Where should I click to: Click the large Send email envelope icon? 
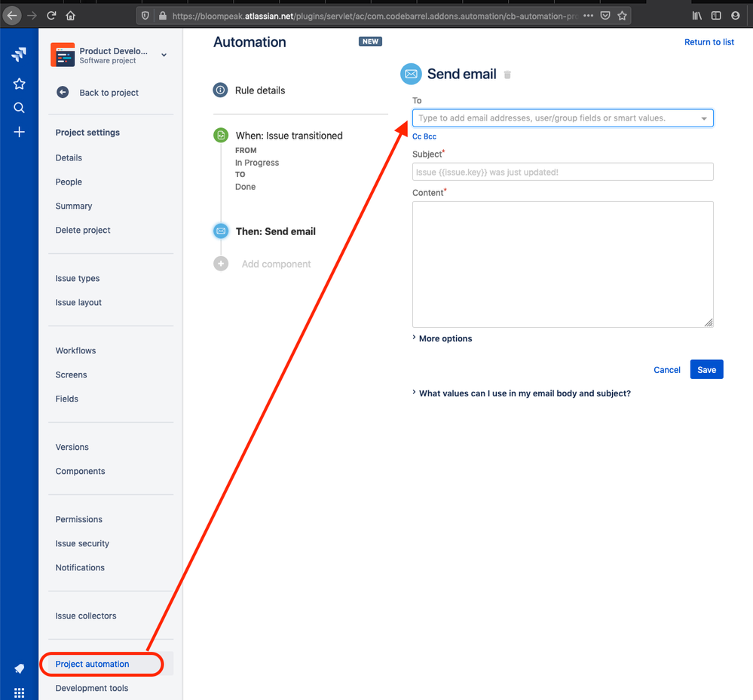411,74
